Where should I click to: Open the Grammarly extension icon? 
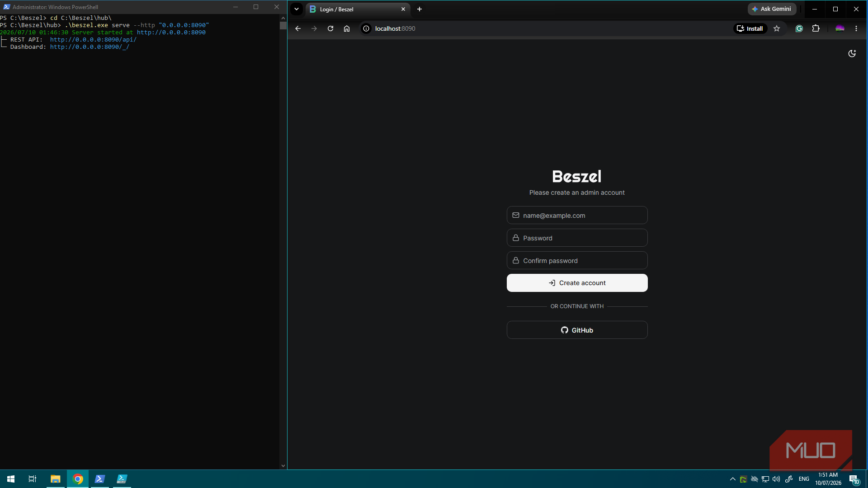[799, 28]
